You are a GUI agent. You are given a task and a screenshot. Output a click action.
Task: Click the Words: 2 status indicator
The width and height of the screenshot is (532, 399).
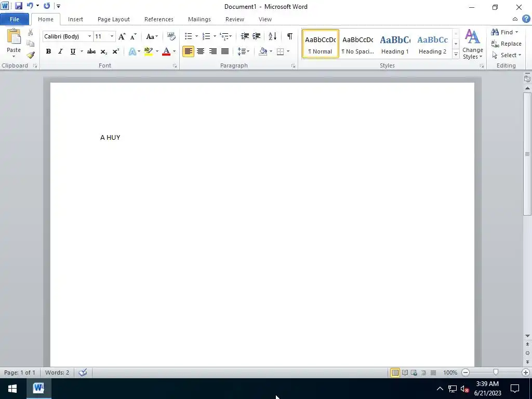click(57, 373)
